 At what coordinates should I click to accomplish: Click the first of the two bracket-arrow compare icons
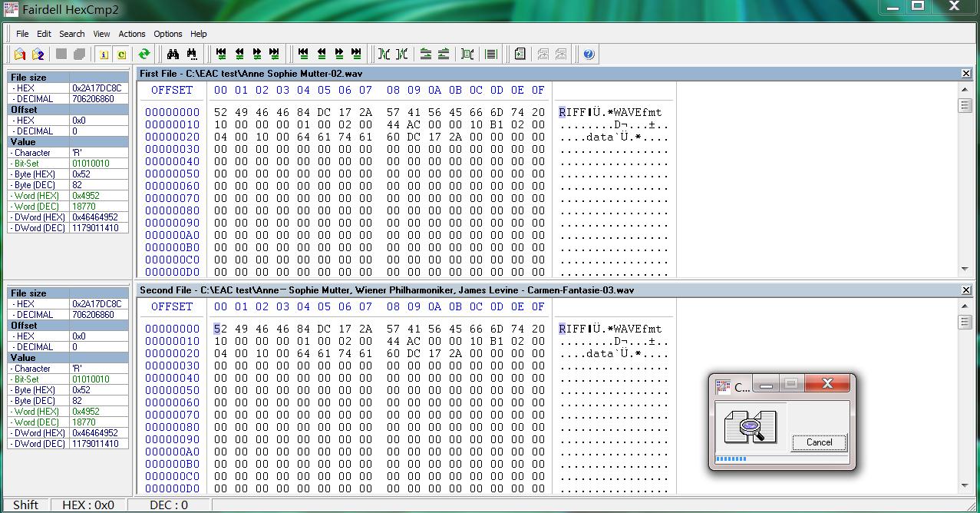384,54
